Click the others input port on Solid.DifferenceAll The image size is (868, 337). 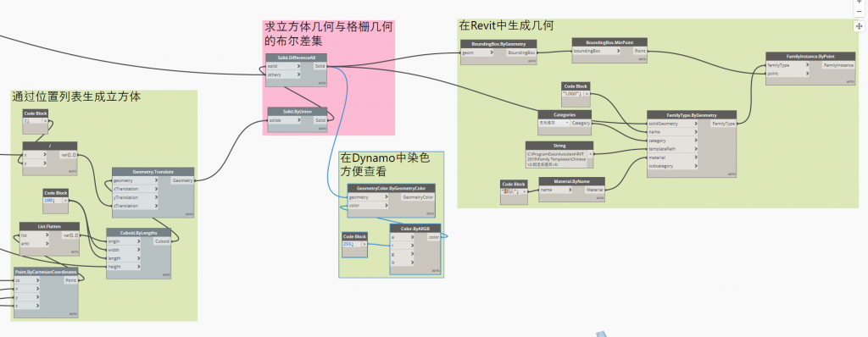(x=283, y=75)
